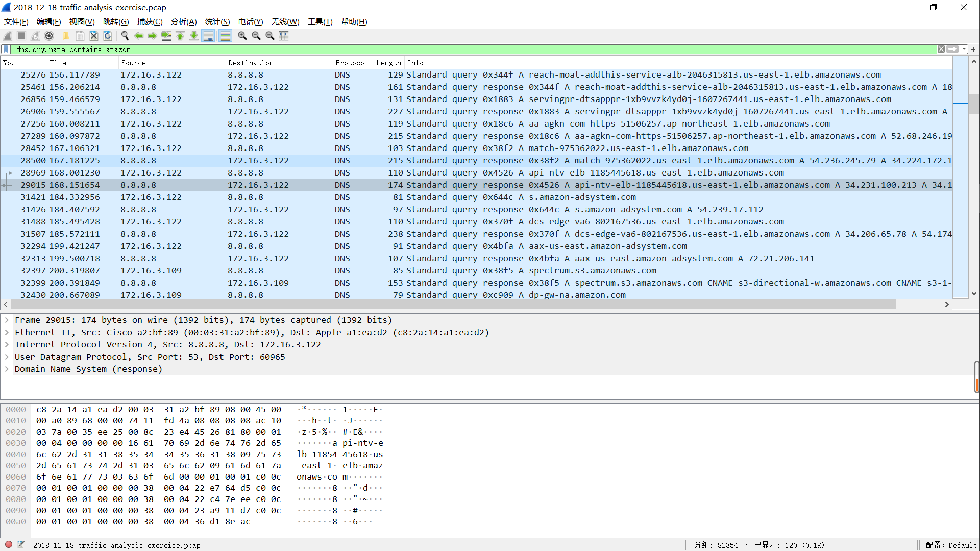Screen dimensions: 980x551
Task: Zoom out on packet text
Action: pos(256,36)
